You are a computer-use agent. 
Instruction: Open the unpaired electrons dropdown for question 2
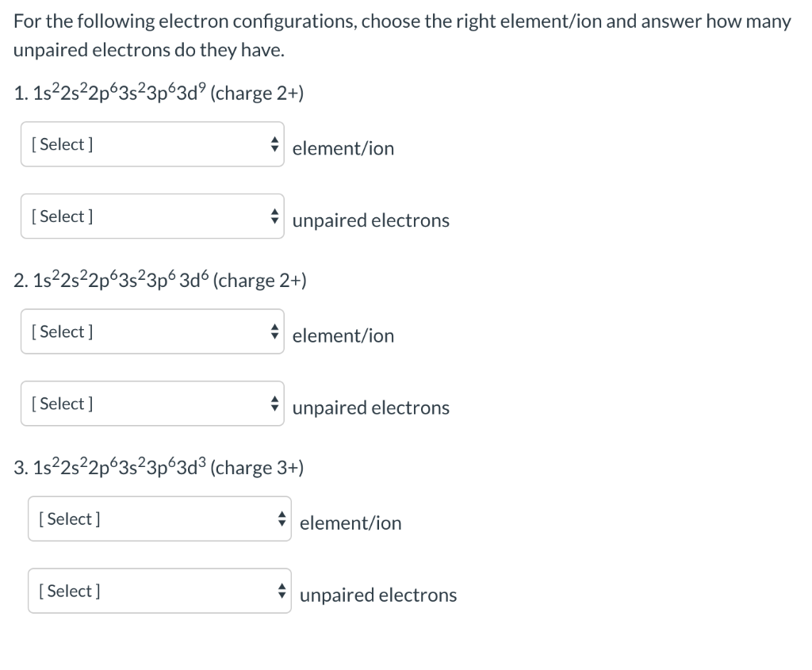(x=152, y=403)
